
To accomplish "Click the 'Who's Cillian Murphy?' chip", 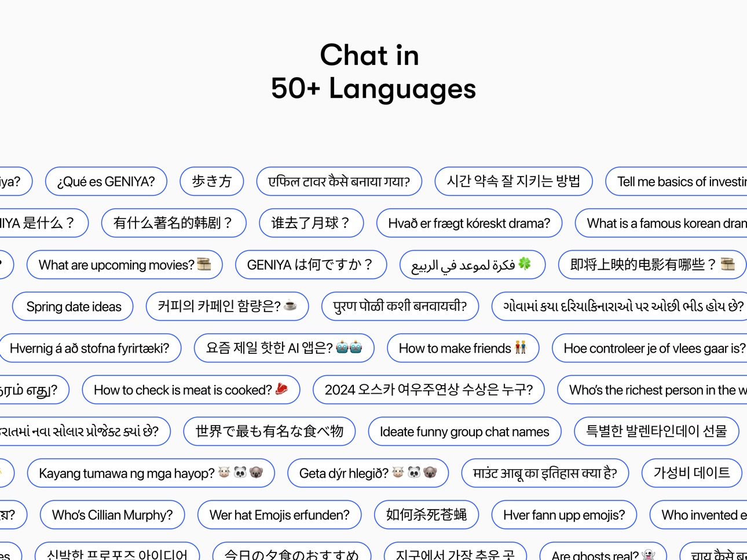I will point(112,515).
